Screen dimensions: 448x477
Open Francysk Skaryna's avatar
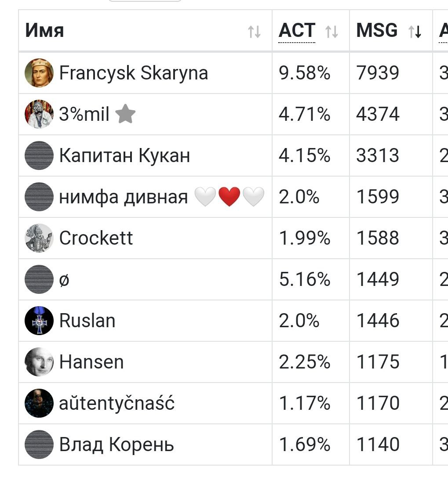pyautogui.click(x=39, y=73)
